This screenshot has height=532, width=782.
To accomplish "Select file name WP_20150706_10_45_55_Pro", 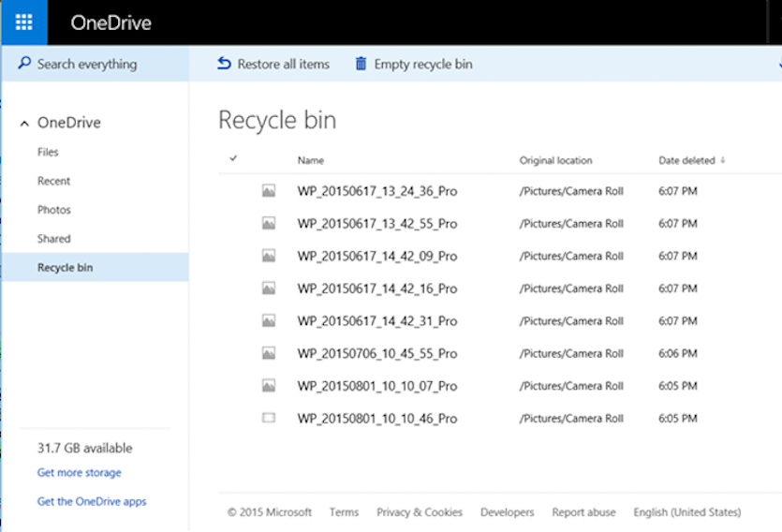I will [377, 353].
